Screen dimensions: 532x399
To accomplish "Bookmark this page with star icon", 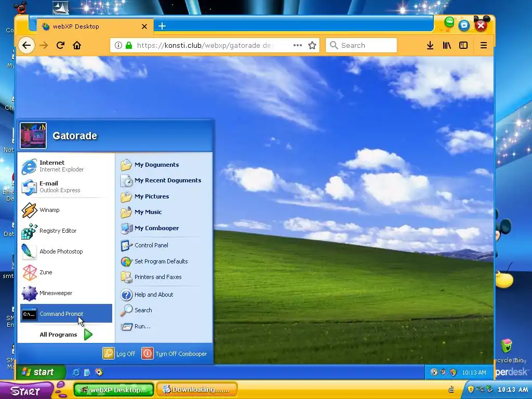I will point(312,46).
